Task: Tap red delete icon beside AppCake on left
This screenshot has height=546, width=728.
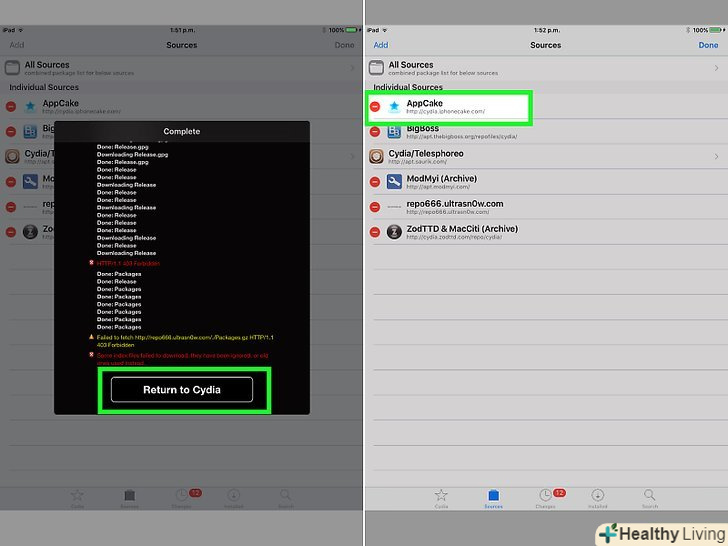Action: point(11,107)
